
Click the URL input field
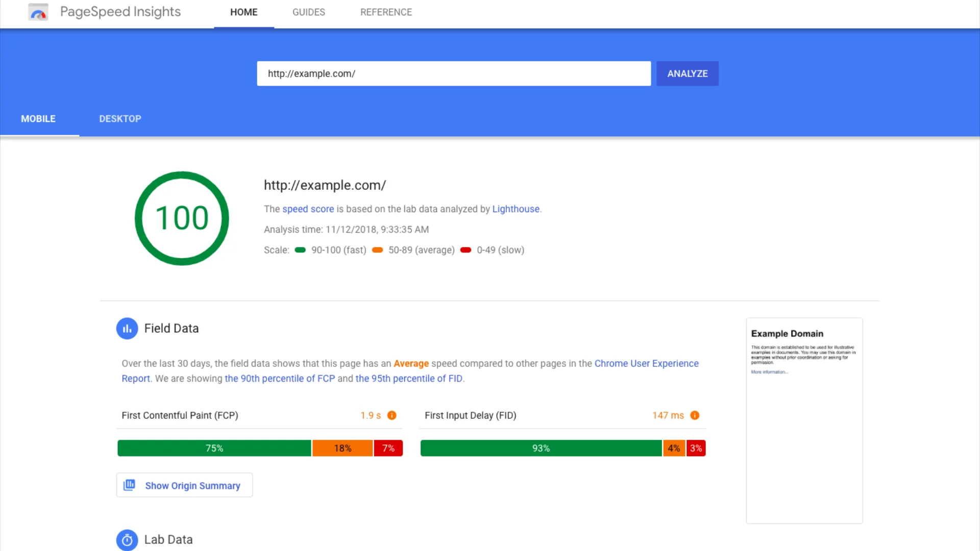point(454,73)
